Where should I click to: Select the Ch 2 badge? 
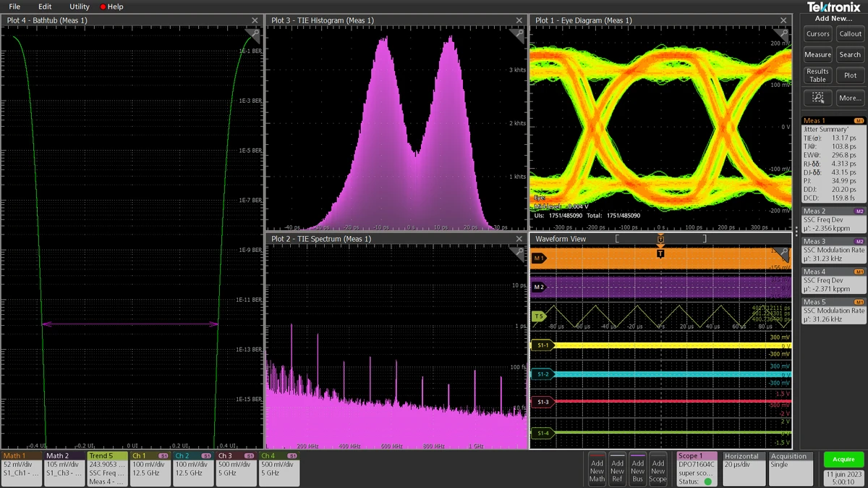pos(192,468)
